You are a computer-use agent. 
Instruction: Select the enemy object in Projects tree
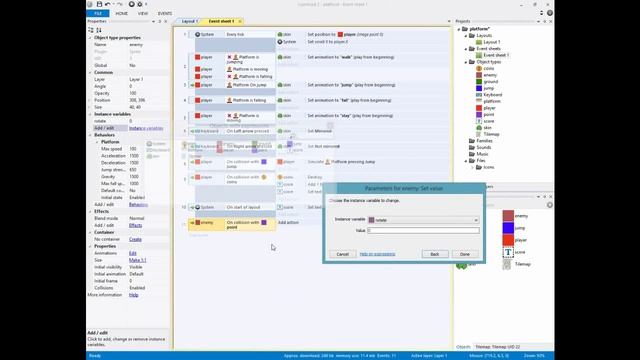tap(486, 75)
